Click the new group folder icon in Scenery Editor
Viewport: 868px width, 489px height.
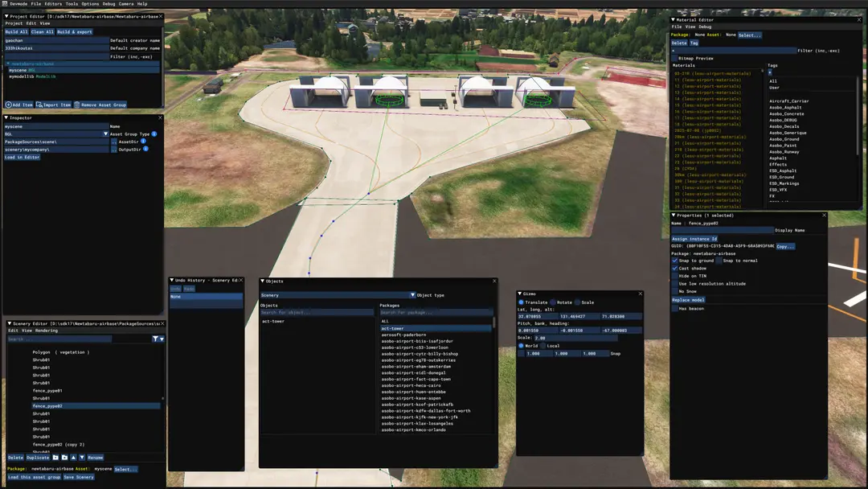[55, 458]
